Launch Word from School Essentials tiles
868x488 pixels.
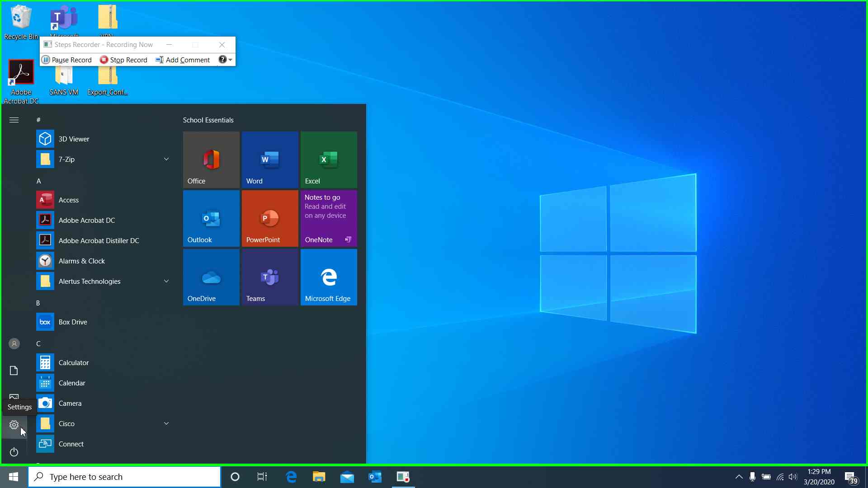coord(270,160)
